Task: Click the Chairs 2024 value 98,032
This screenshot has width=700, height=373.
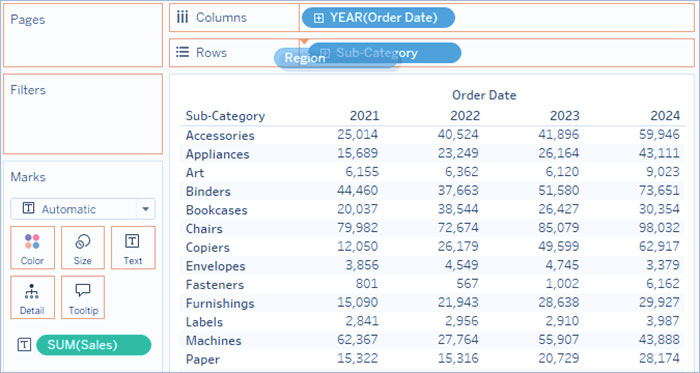Action: coord(659,228)
